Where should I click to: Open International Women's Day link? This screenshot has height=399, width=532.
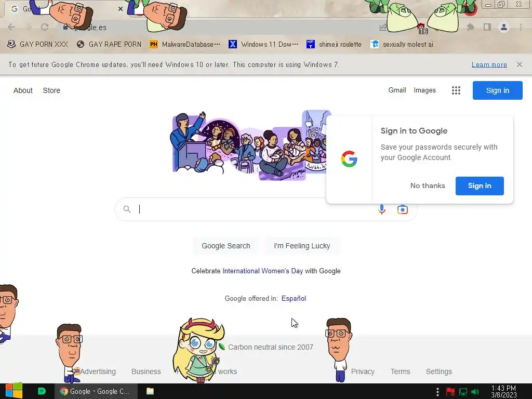(262, 271)
